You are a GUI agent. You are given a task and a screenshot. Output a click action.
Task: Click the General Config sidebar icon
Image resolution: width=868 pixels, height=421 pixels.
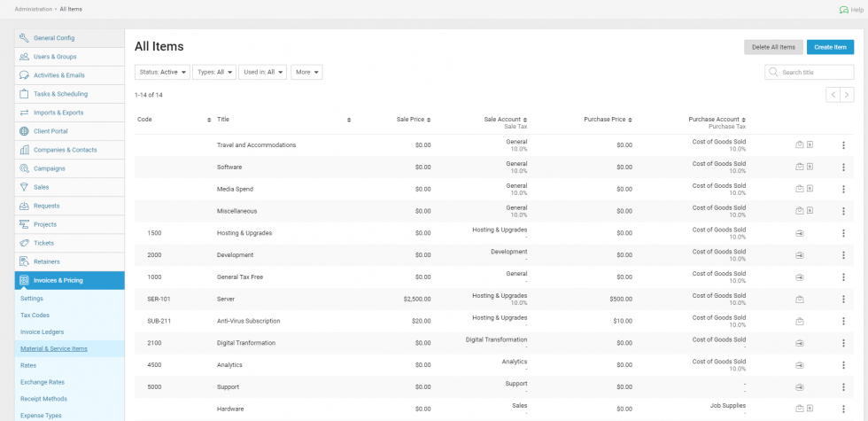(24, 38)
